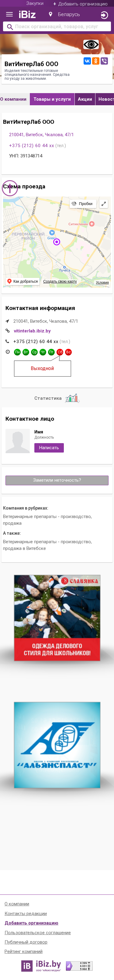Select Беларусь country selector

click(x=64, y=15)
